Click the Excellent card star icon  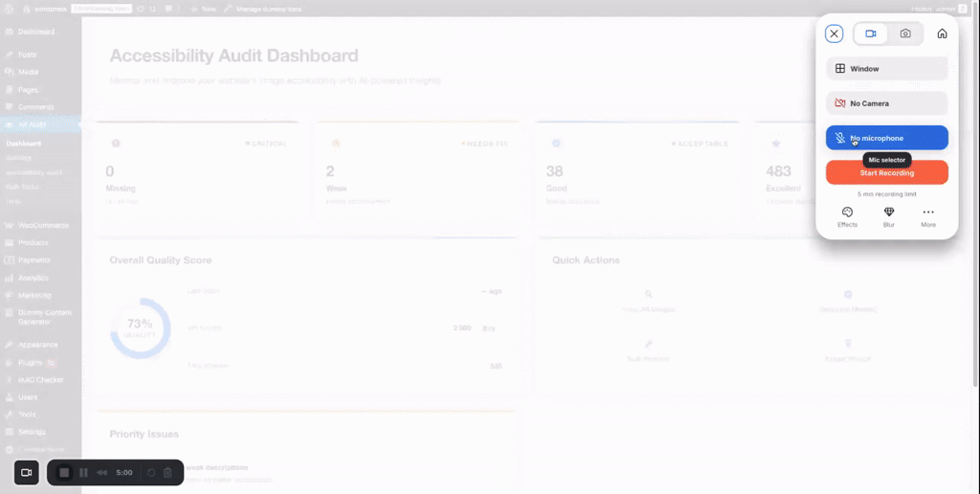click(x=776, y=144)
